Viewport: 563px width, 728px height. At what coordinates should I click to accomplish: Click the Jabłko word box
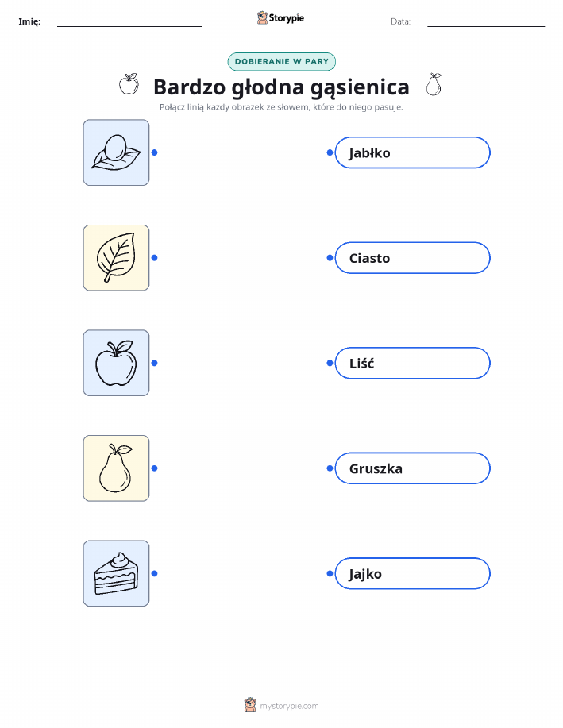pos(412,152)
